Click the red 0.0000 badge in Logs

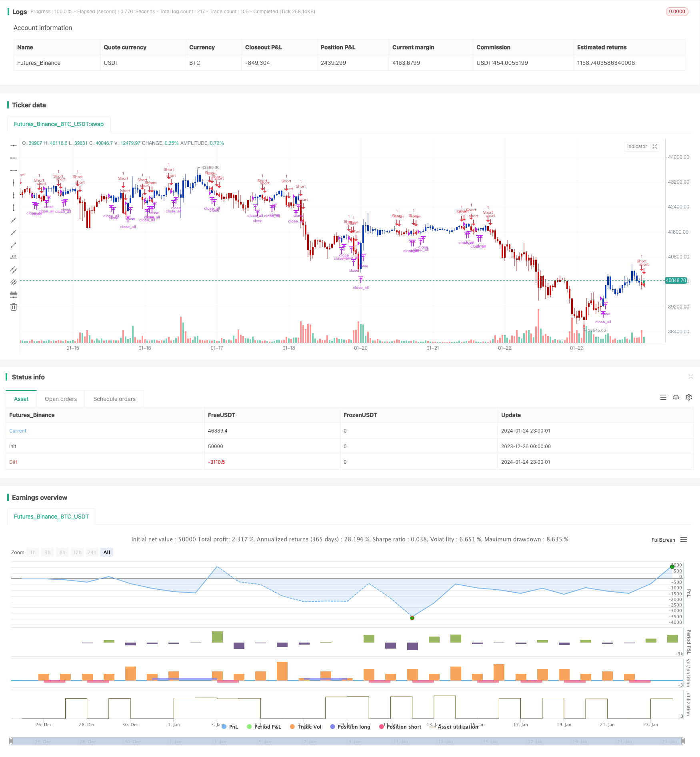coord(677,12)
